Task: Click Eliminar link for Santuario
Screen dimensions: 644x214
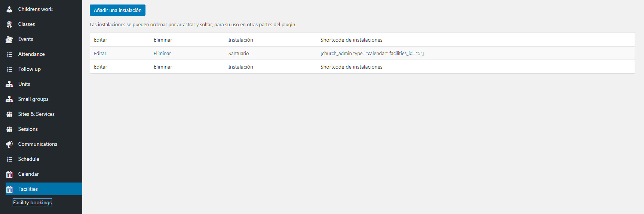Action: (162, 53)
